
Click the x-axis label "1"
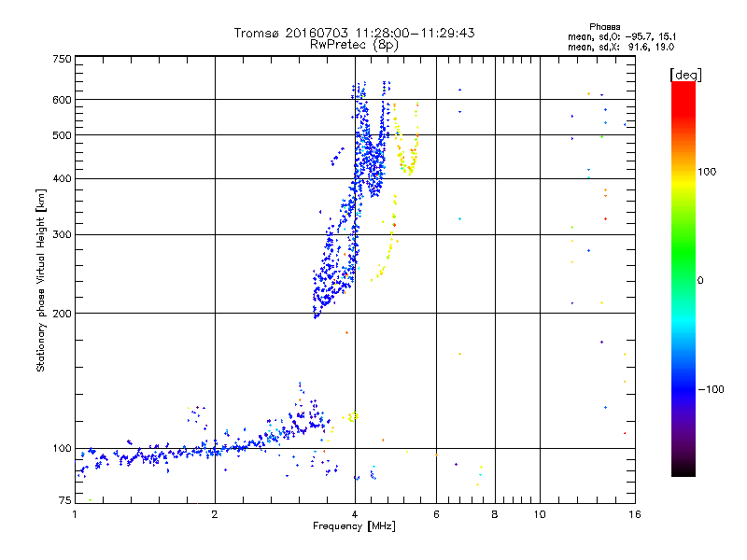[75, 514]
